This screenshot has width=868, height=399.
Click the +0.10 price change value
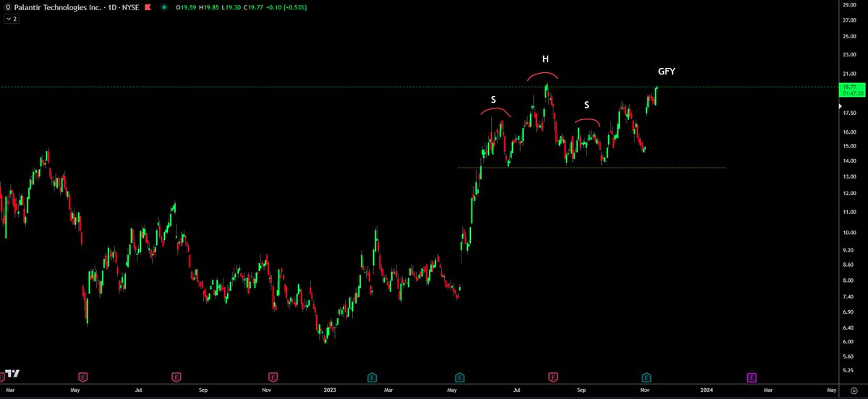pos(273,7)
